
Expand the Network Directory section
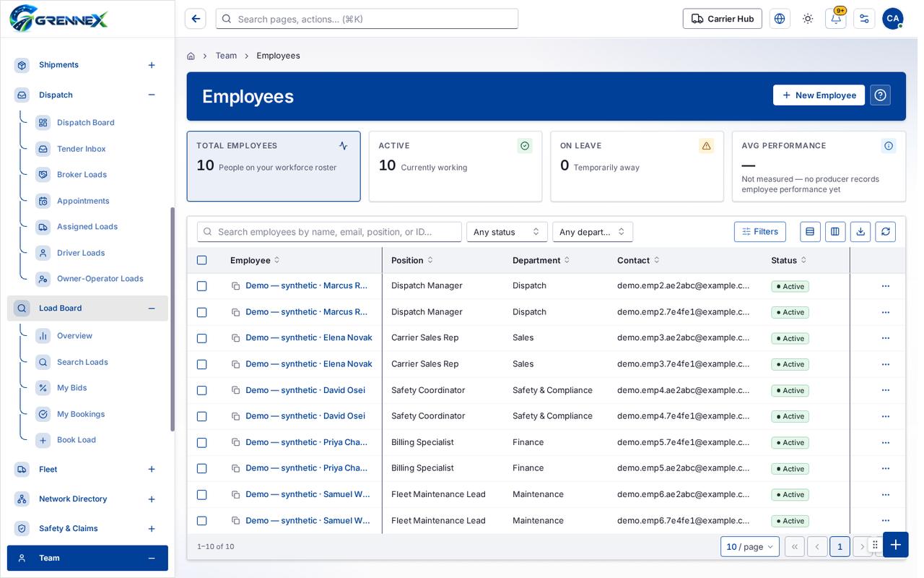[152, 499]
